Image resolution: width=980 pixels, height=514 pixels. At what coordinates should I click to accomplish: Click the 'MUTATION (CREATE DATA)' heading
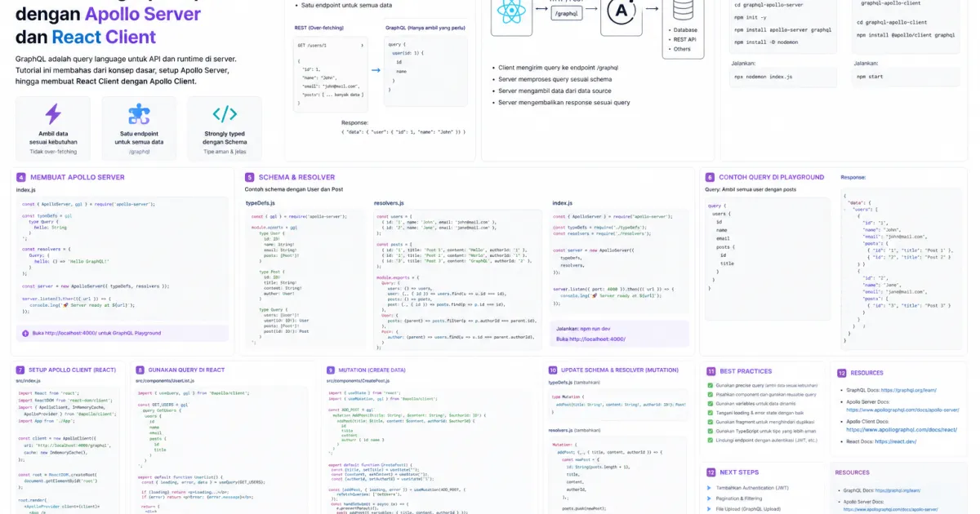(372, 370)
